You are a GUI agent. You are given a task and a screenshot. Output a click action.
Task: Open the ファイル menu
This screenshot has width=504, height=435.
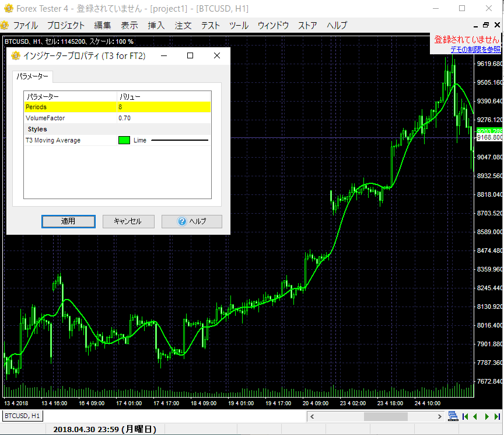point(26,26)
